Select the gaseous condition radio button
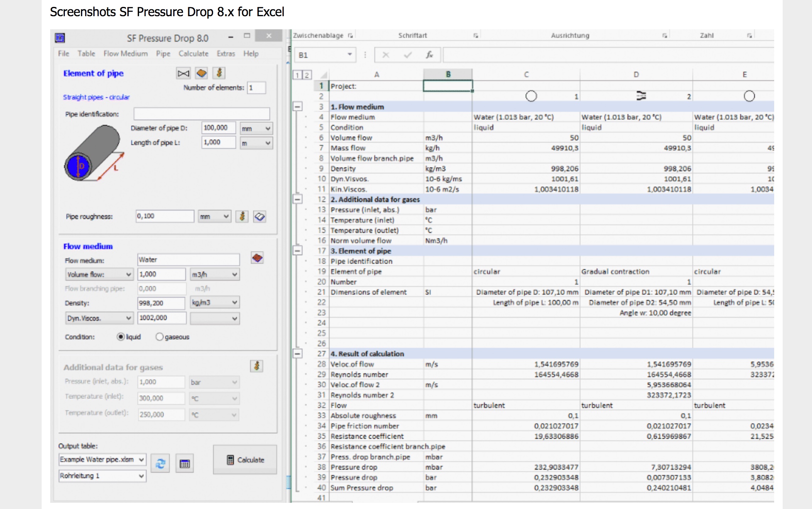The height and width of the screenshot is (509, 812). (x=159, y=337)
